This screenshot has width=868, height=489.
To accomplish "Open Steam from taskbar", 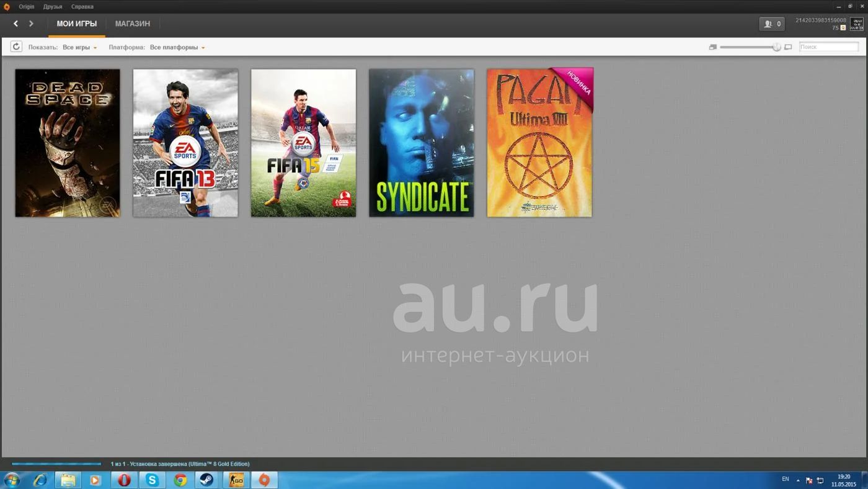I will (x=206, y=480).
